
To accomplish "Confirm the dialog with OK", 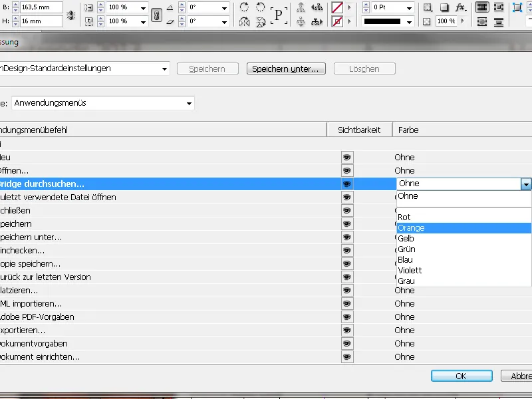I will click(x=462, y=376).
